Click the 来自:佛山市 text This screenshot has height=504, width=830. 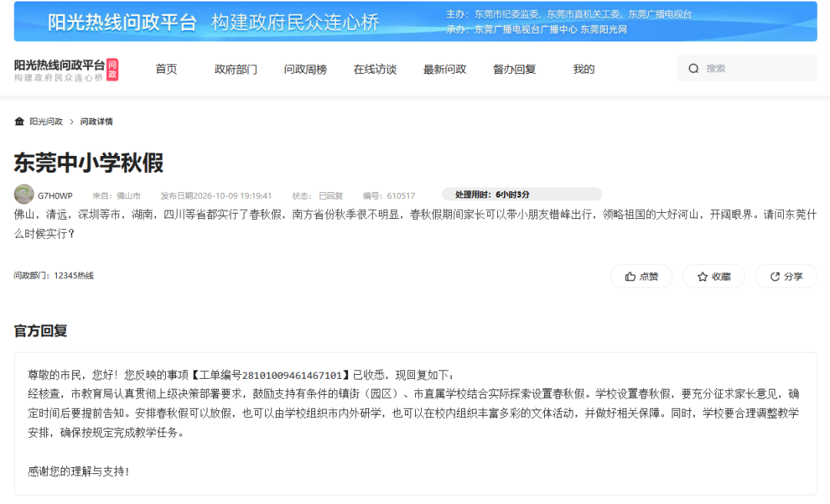click(x=117, y=195)
